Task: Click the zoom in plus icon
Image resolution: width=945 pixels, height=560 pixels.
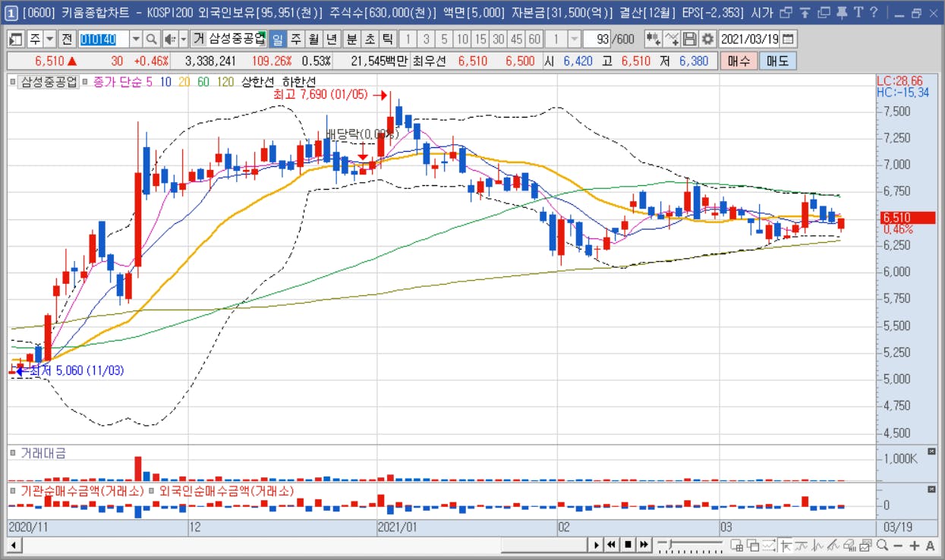Action: click(915, 545)
